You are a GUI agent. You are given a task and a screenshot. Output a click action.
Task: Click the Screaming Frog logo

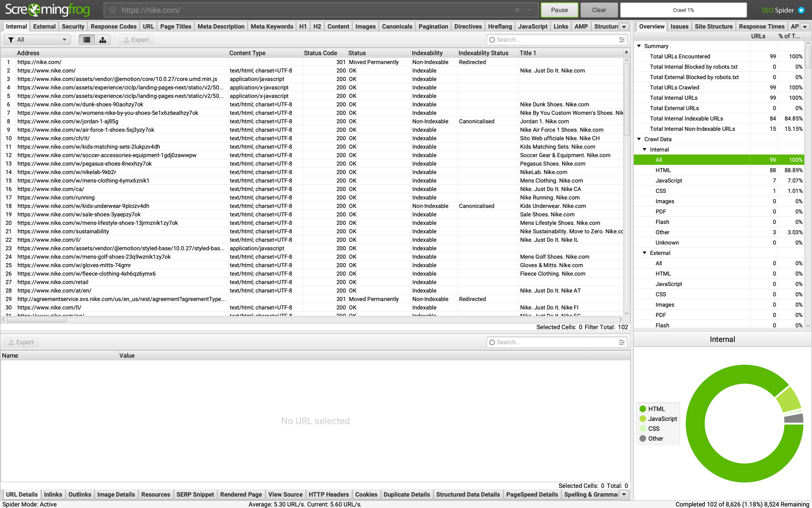[x=47, y=9]
